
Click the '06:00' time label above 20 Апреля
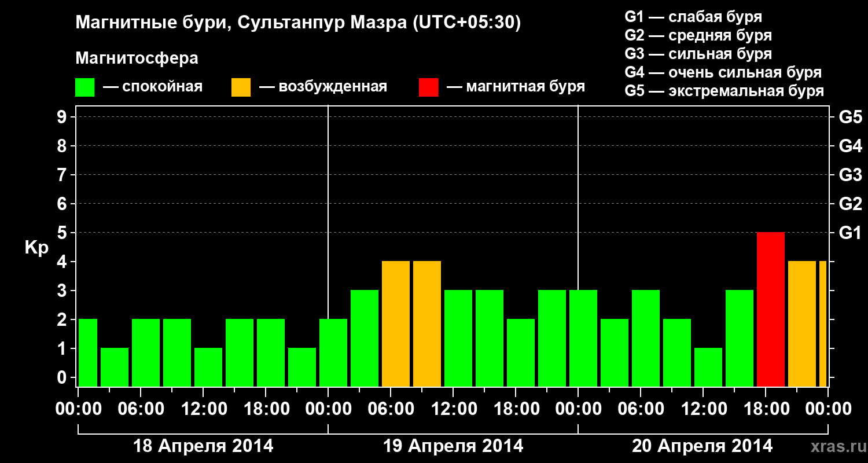pos(641,409)
